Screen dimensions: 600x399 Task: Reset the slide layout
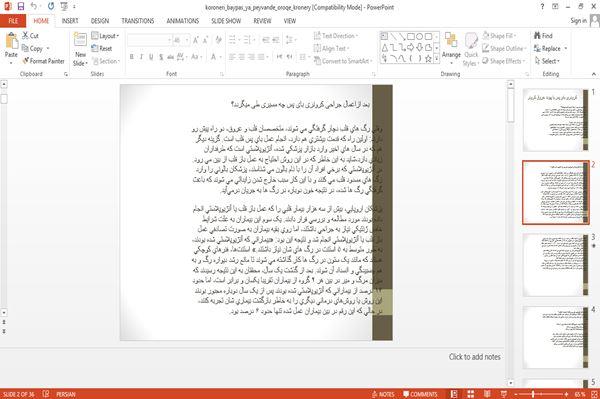click(102, 48)
